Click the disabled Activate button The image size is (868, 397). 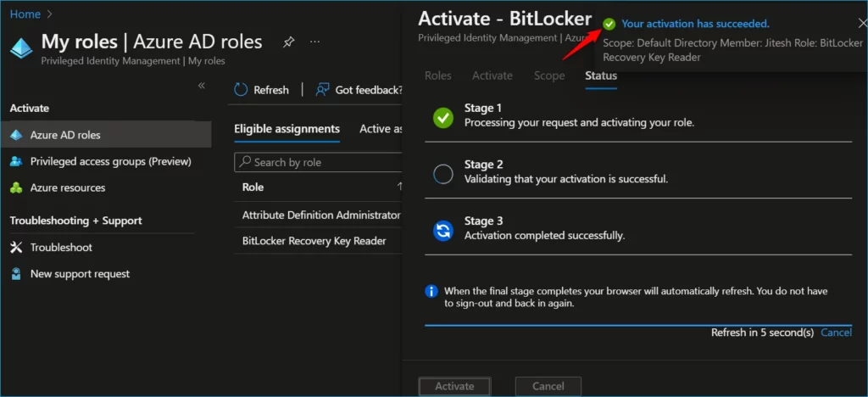click(x=454, y=386)
